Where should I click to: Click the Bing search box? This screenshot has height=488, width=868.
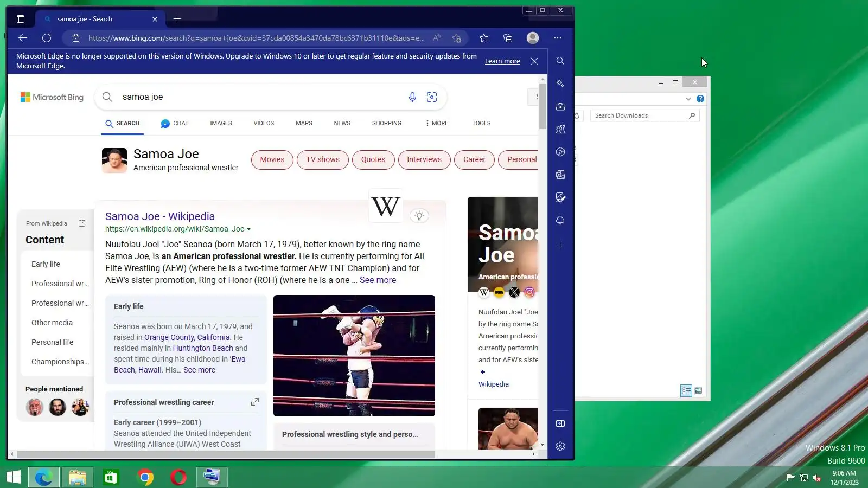point(271,97)
